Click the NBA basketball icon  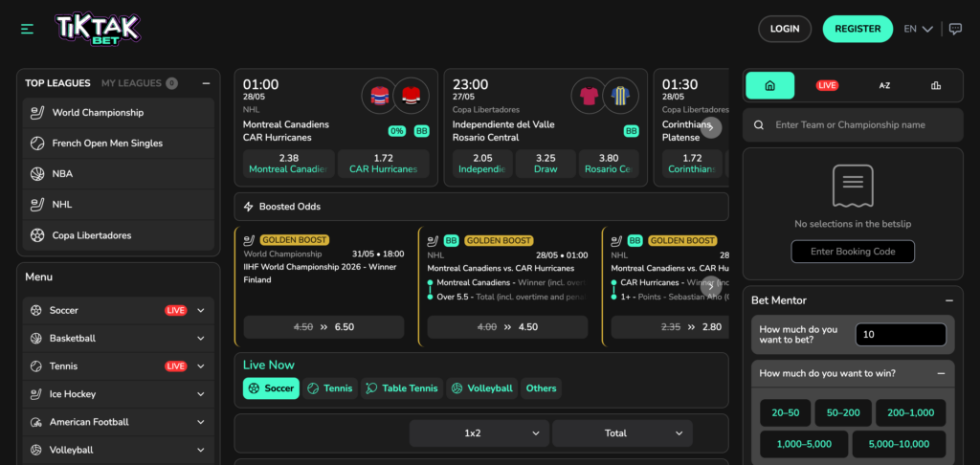click(37, 174)
